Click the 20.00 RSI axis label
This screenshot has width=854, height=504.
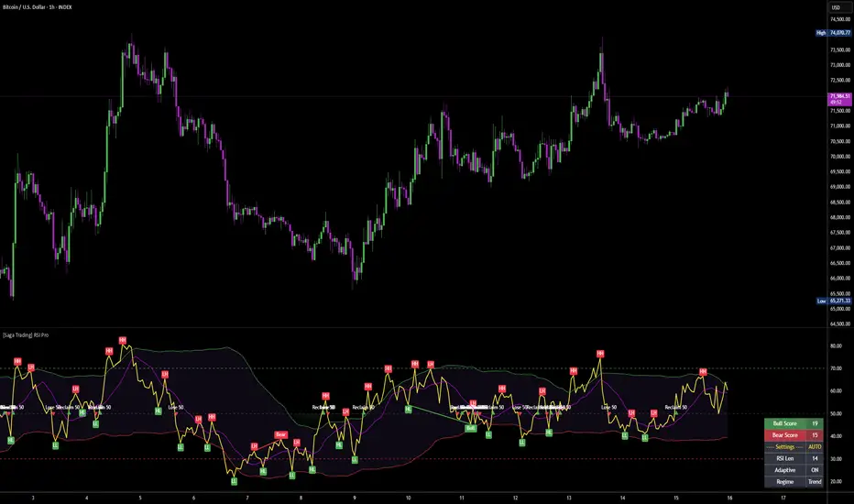click(x=836, y=482)
